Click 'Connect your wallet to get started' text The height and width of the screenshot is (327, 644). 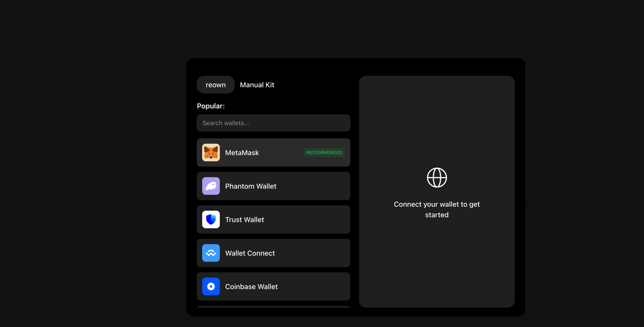pyautogui.click(x=437, y=209)
